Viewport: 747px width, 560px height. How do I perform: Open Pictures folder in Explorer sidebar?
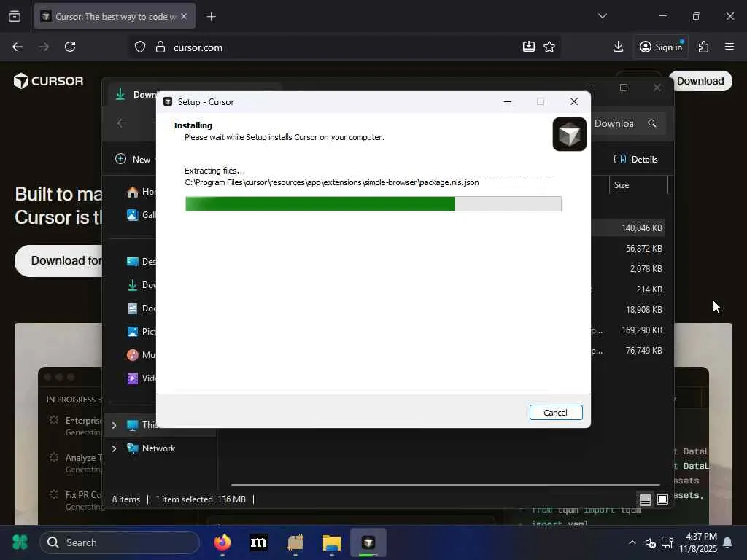tap(141, 332)
